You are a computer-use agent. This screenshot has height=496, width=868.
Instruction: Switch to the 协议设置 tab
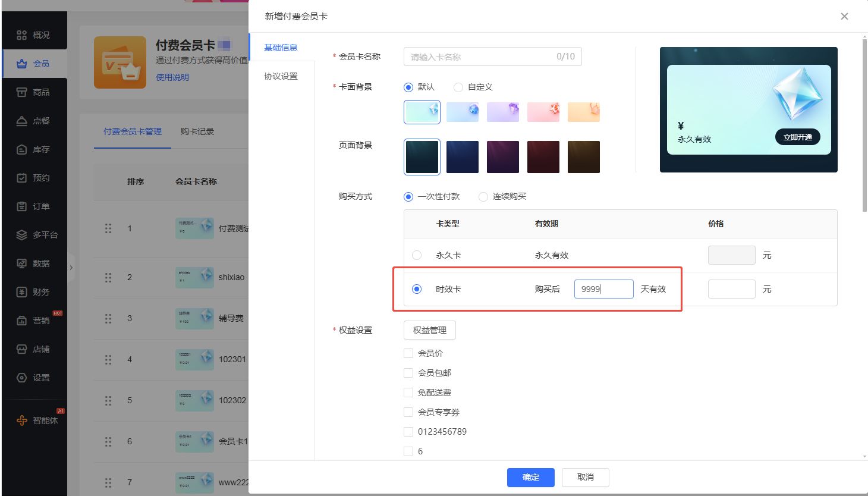281,76
